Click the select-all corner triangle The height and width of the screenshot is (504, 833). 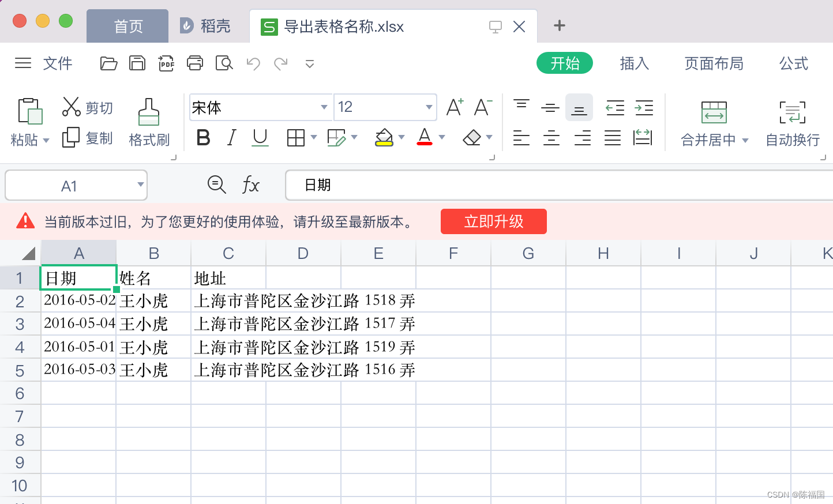[28, 253]
